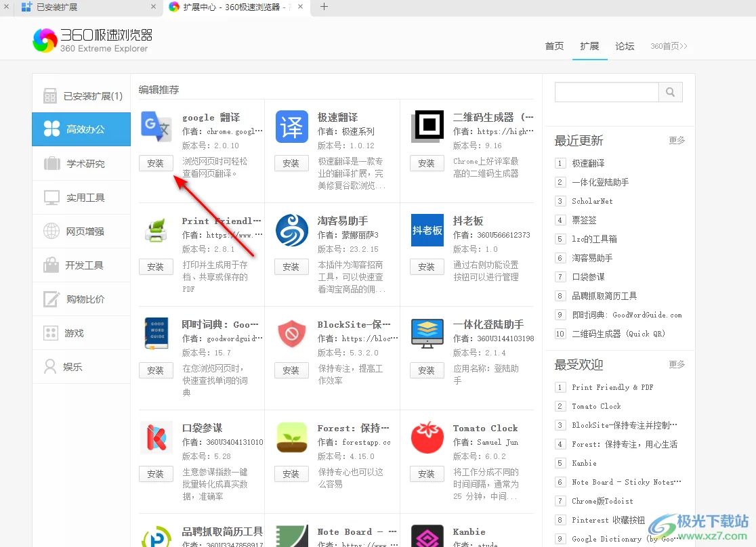Viewport: 756px width, 547px height.
Task: Open the 极速翻译 extension icon
Action: [292, 127]
